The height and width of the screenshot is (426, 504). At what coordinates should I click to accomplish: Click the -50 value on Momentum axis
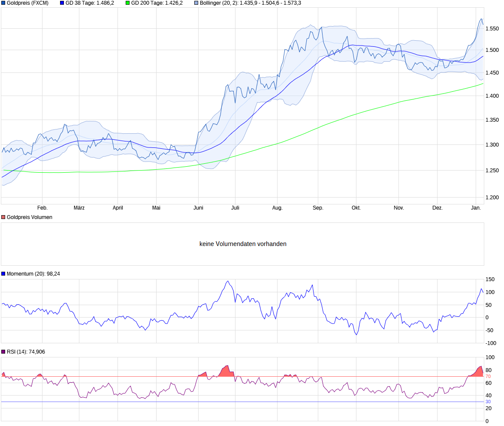click(489, 330)
